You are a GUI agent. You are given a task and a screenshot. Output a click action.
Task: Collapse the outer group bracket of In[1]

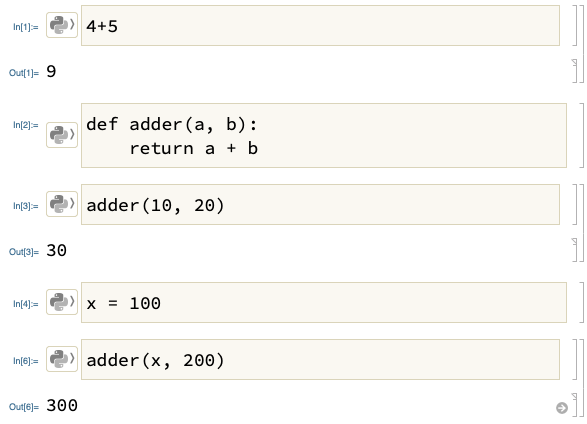581,44
